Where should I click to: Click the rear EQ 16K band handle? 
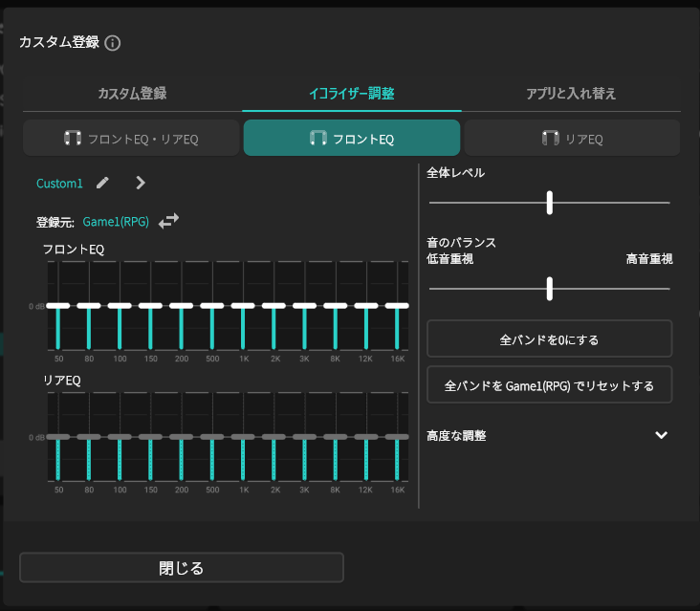(x=397, y=437)
